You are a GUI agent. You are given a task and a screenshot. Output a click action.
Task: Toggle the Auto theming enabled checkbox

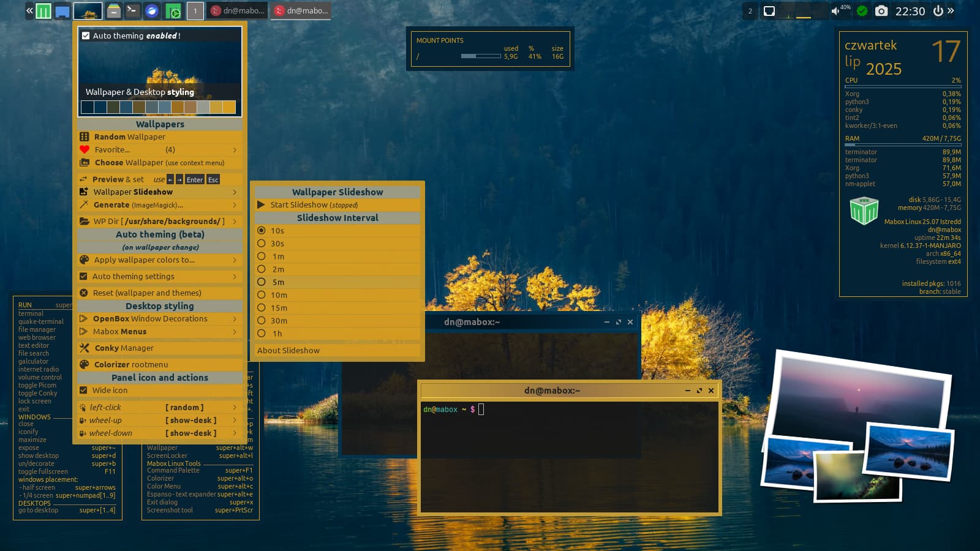tap(86, 36)
